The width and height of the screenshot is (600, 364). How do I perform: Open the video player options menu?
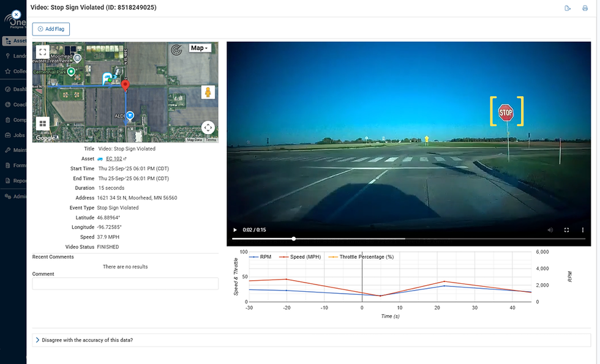[x=582, y=229]
